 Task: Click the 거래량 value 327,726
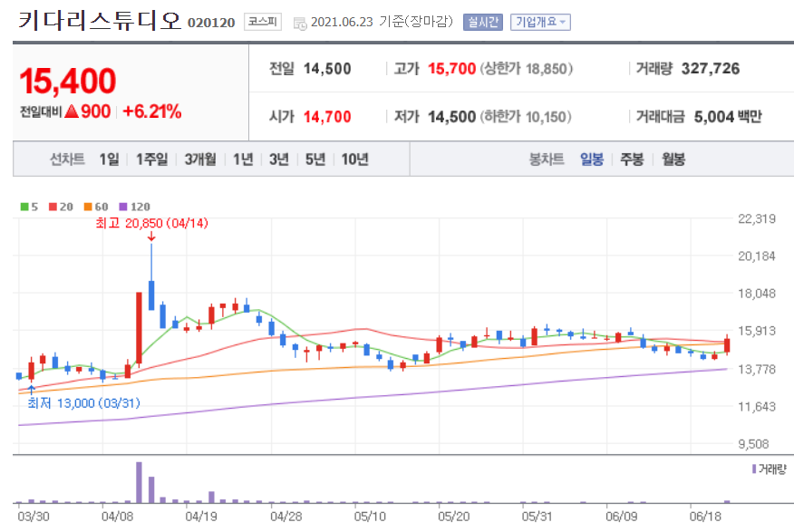(711, 69)
